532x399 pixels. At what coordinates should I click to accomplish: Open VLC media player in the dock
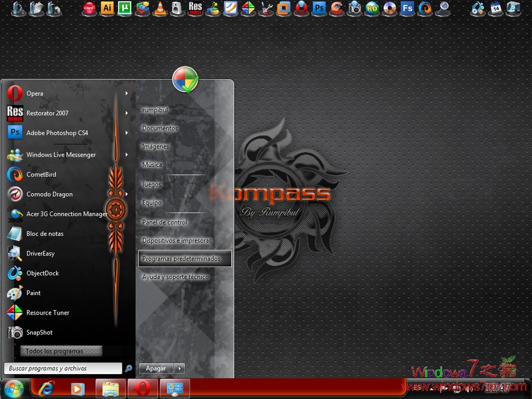(160, 9)
